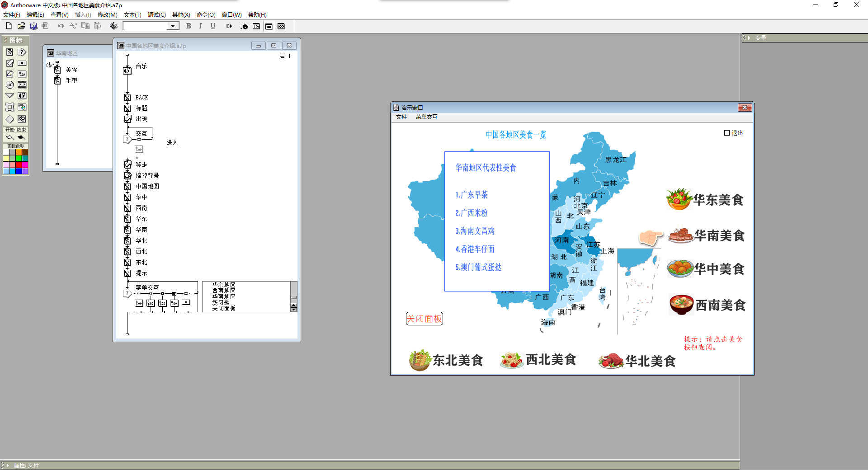This screenshot has width=868, height=470.
Task: Expand the 属性: 文件 properties panel
Action: 8,465
